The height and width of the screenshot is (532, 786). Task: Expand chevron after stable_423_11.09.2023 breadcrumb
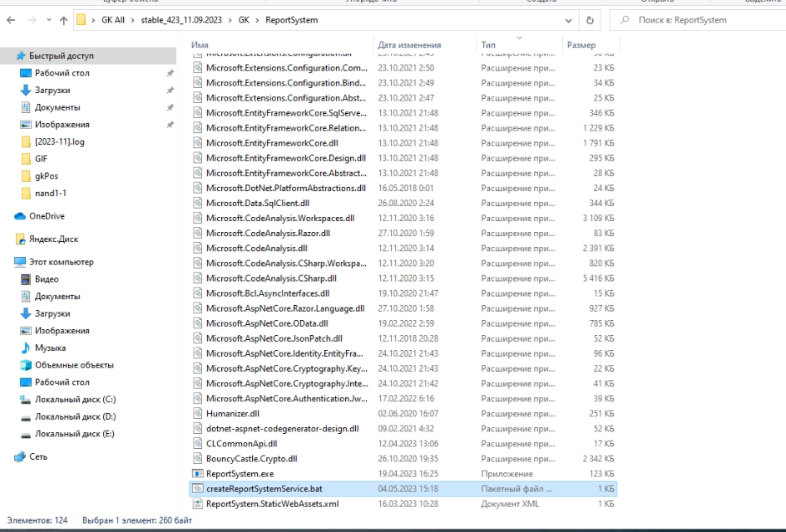click(x=230, y=20)
